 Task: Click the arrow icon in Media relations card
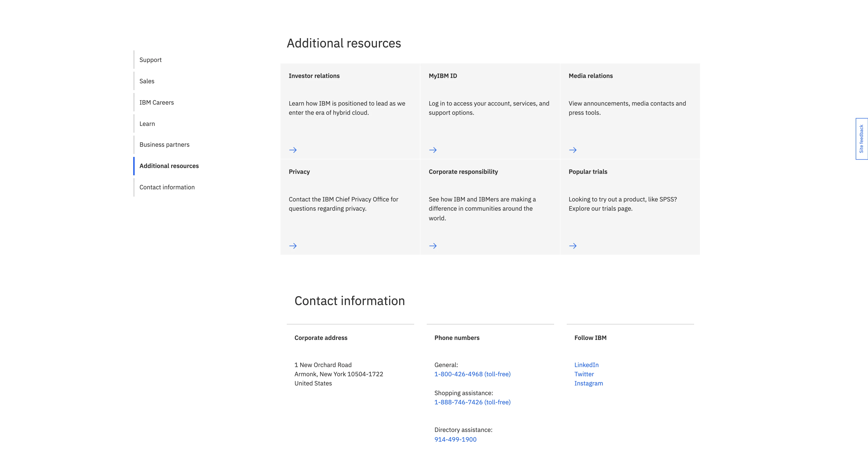pos(573,150)
